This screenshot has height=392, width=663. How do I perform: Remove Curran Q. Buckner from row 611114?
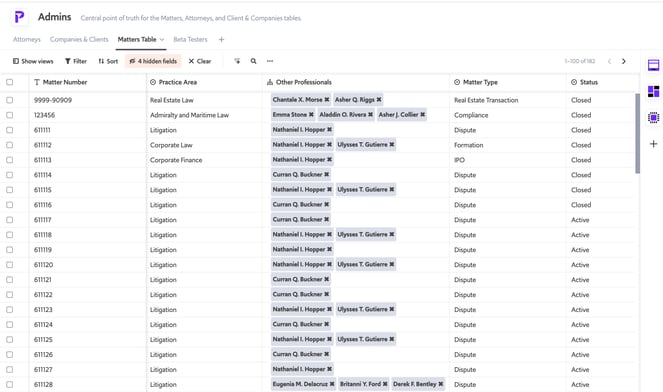pos(326,175)
